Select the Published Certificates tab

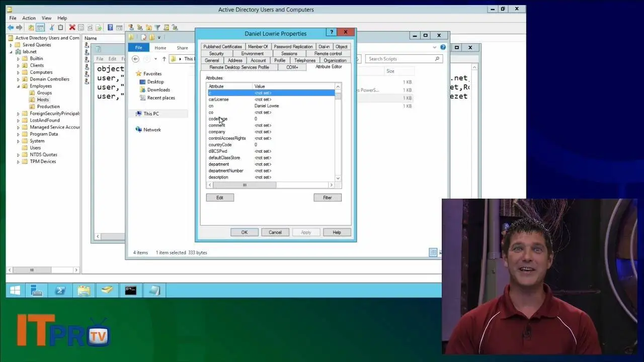pos(222,47)
